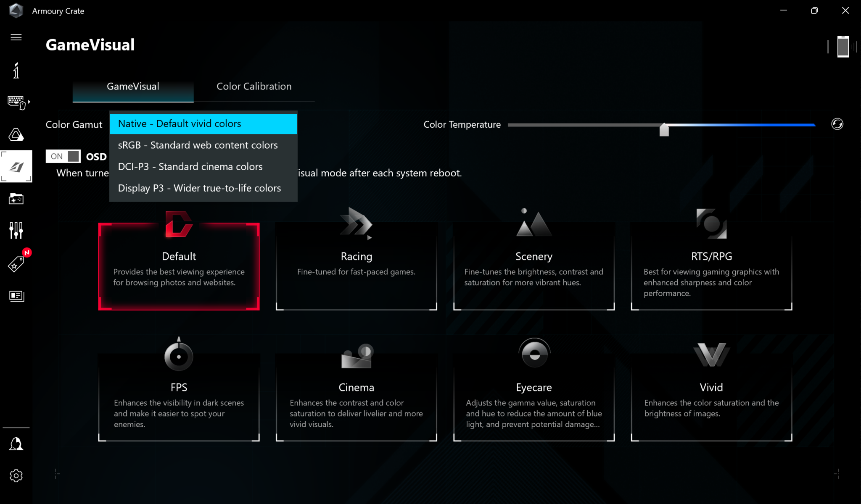Open the hamburger navigation menu
This screenshot has height=504, width=861.
tap(16, 37)
